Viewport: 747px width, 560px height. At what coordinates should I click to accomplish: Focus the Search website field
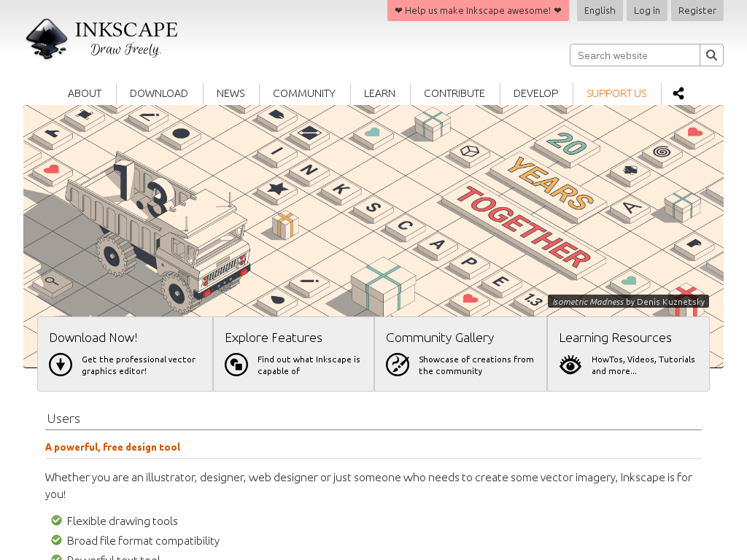click(x=635, y=55)
